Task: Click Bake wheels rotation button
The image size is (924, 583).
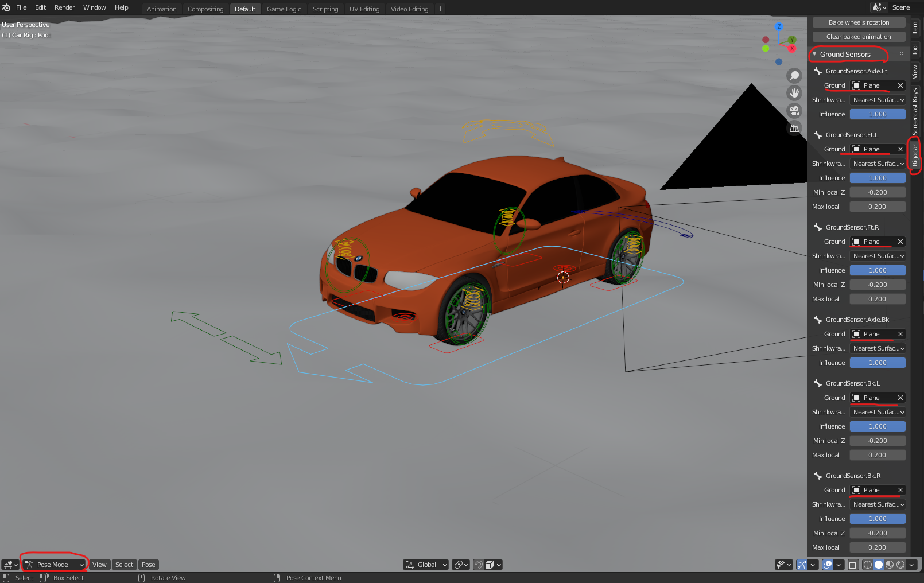Action: [x=859, y=22]
